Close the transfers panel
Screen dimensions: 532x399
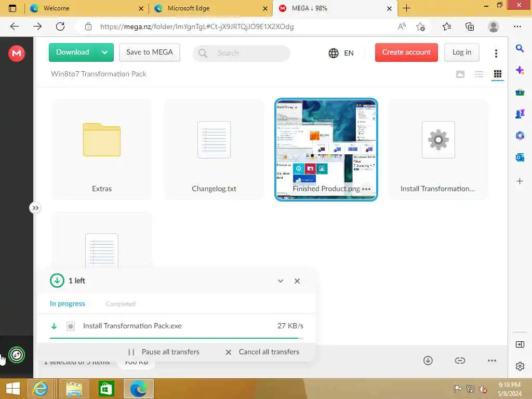pyautogui.click(x=297, y=281)
